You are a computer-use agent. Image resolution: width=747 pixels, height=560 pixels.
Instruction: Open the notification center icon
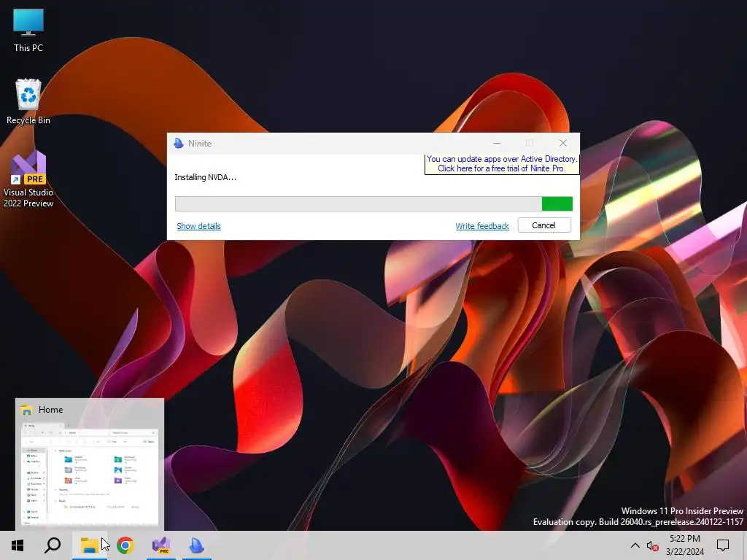click(x=723, y=545)
